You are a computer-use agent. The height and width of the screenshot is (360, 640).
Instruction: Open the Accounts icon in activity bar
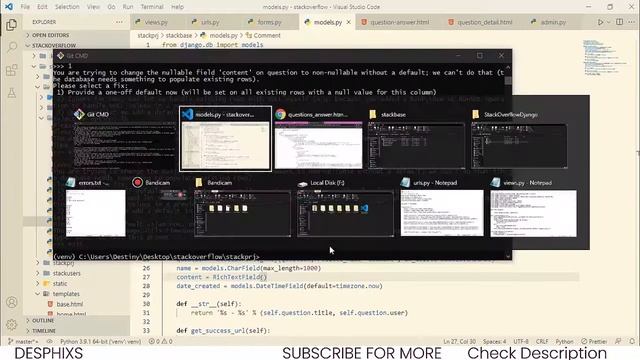coord(11,302)
